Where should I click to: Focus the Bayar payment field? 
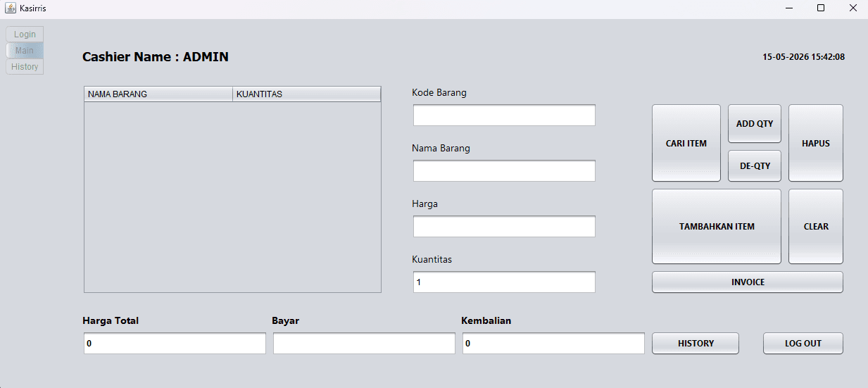click(x=364, y=344)
